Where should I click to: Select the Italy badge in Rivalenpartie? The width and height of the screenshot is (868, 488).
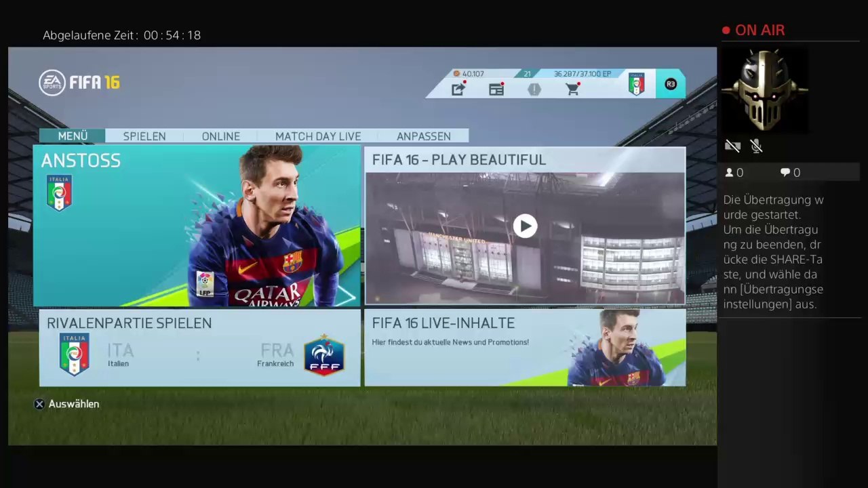[74, 354]
